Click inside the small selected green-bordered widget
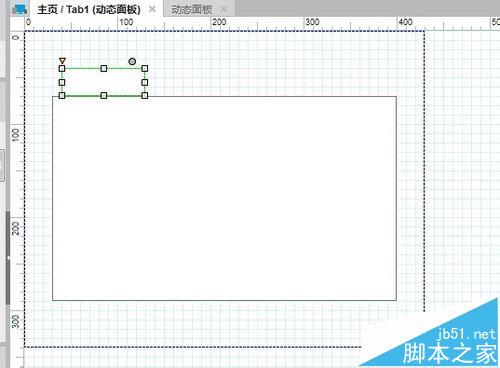The height and width of the screenshot is (368, 500). point(103,82)
